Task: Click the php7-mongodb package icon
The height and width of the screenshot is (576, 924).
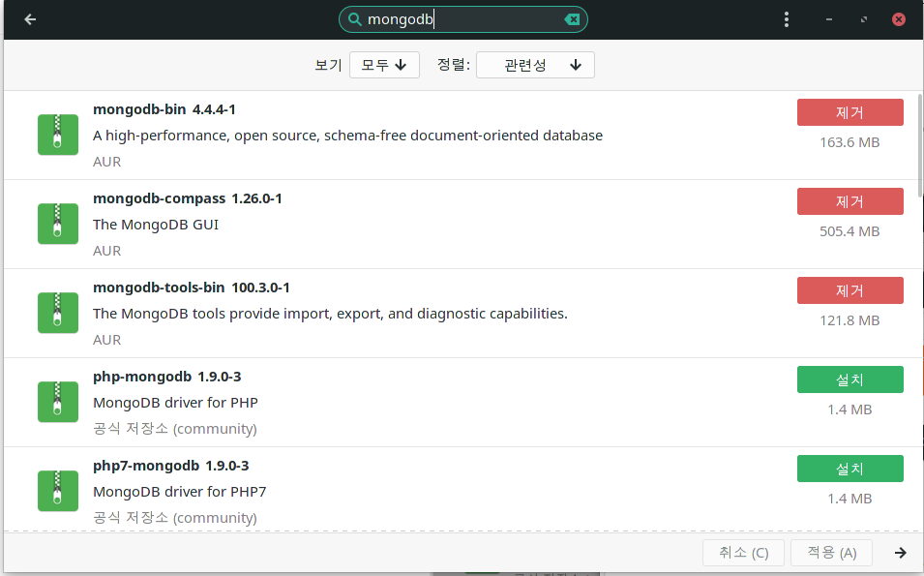Action: pos(58,491)
